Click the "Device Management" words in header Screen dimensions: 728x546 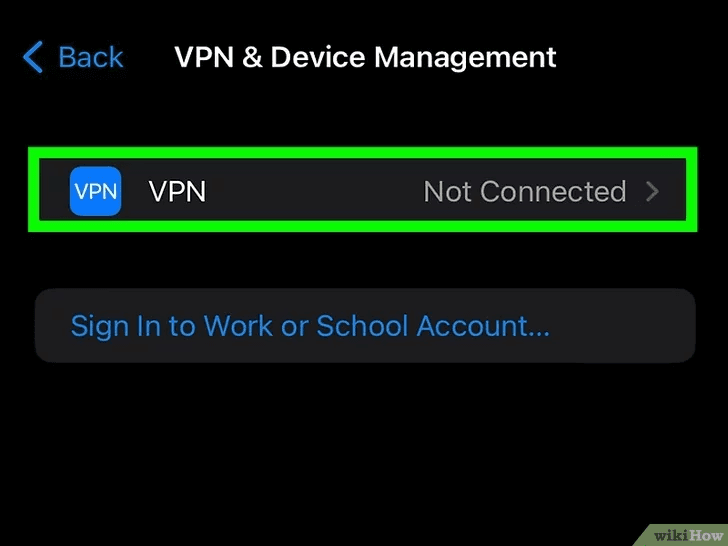413,58
